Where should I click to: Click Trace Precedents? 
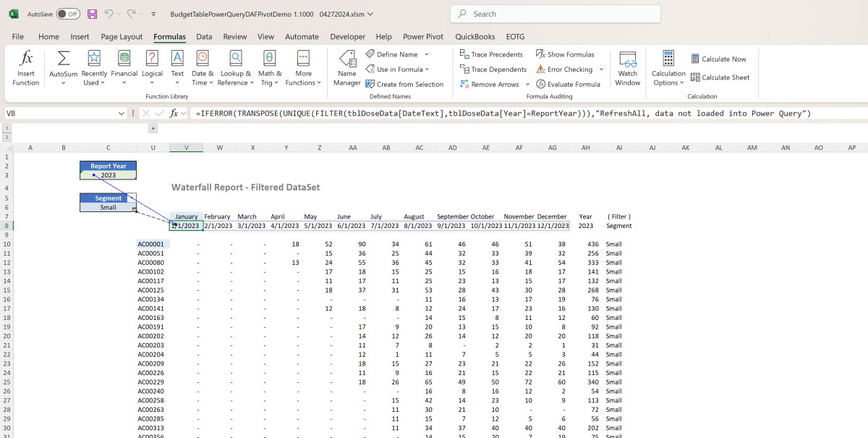(491, 54)
